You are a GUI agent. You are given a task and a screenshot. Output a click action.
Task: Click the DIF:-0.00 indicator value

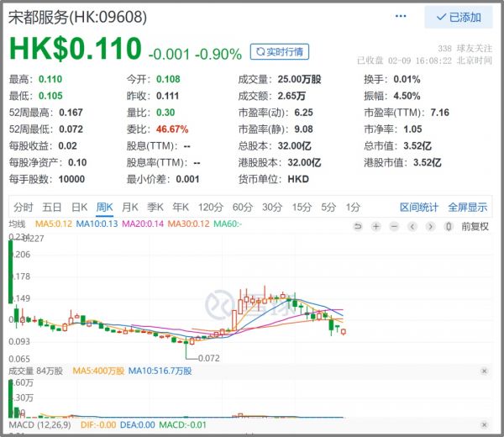(x=98, y=424)
